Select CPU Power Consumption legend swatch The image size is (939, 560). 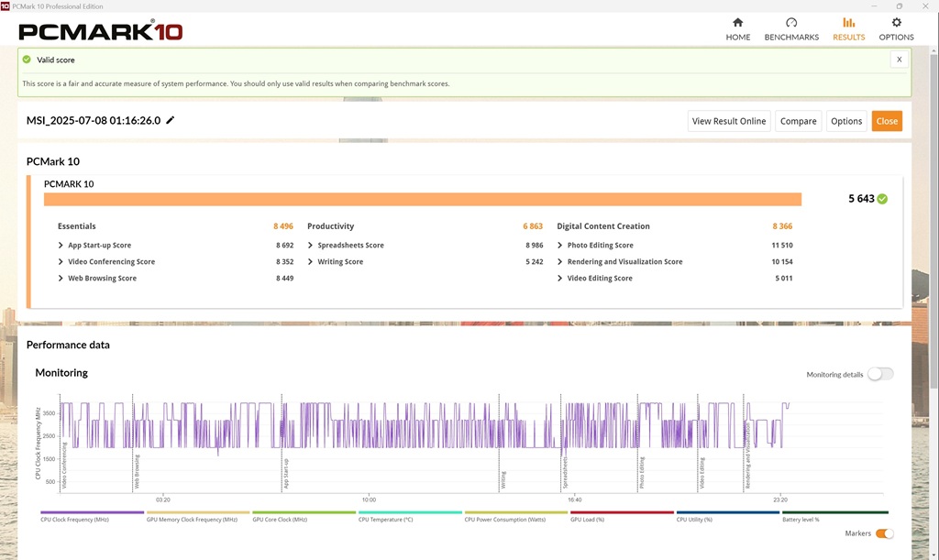(516, 512)
